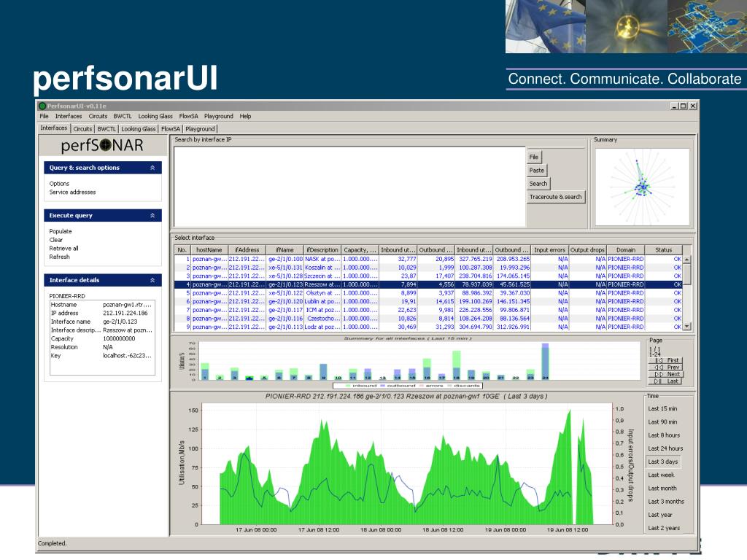Collapse the Query & search options panel
Viewport: 747px width, 560px height.
[x=152, y=168]
